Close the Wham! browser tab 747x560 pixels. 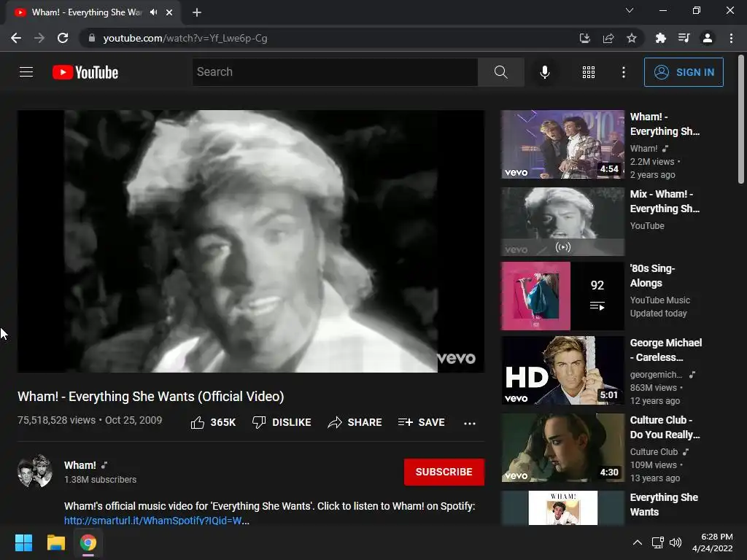(169, 12)
